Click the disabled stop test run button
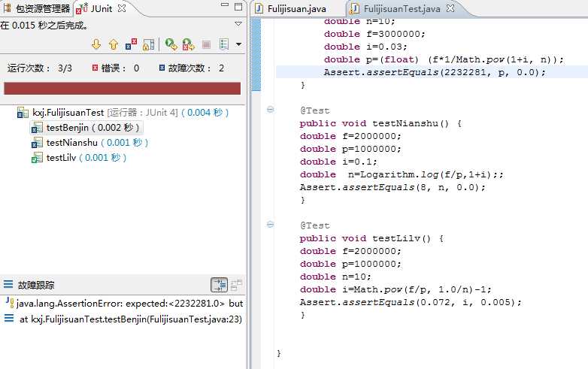 pyautogui.click(x=206, y=44)
